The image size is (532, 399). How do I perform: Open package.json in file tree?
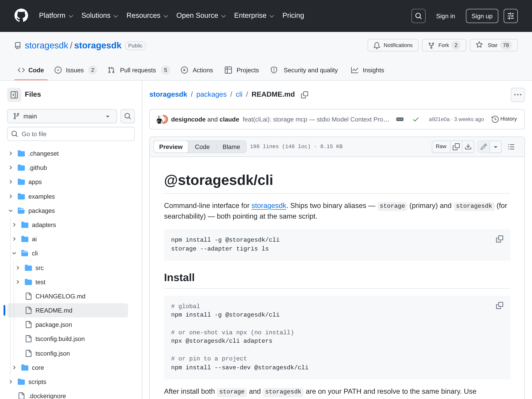[53, 325]
